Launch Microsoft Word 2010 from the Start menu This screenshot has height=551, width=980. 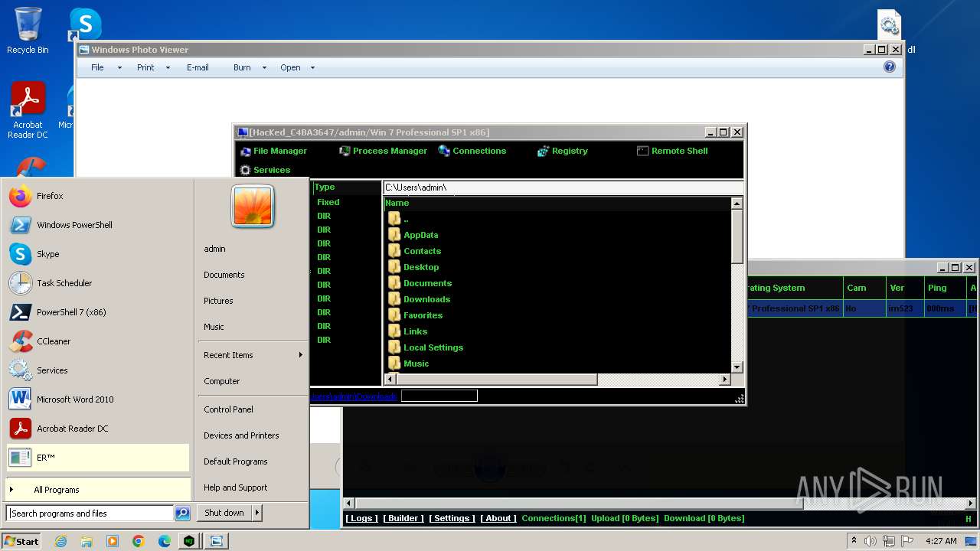98,399
